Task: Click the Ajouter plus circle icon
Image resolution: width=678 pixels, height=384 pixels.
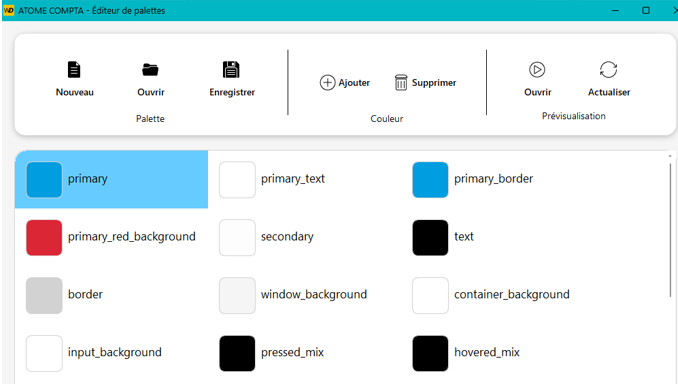Action: point(327,82)
